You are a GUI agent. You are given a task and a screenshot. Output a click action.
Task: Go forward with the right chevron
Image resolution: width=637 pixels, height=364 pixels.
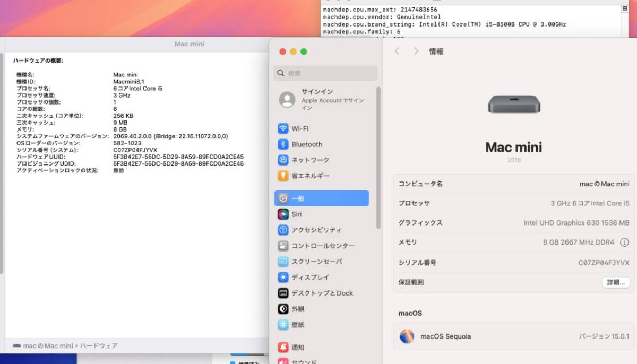click(x=416, y=51)
